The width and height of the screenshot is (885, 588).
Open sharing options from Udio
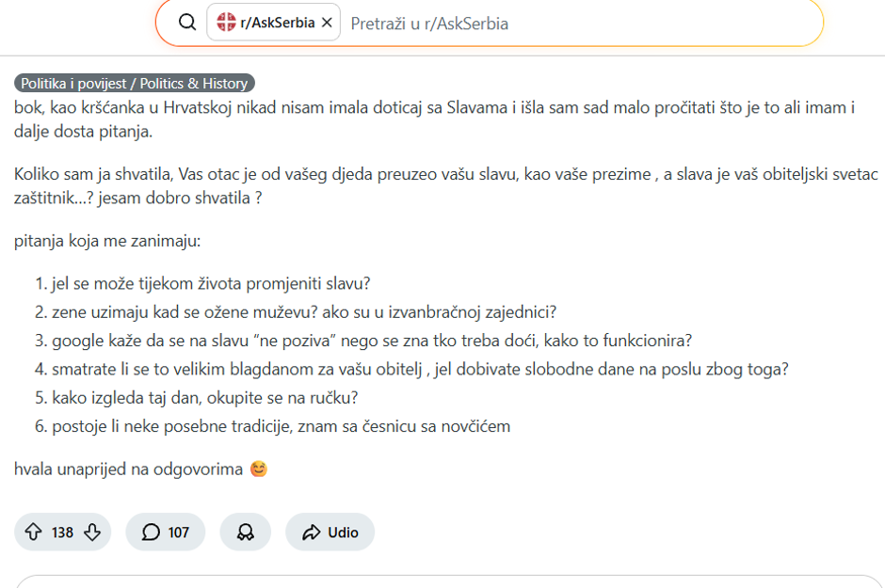(x=330, y=532)
